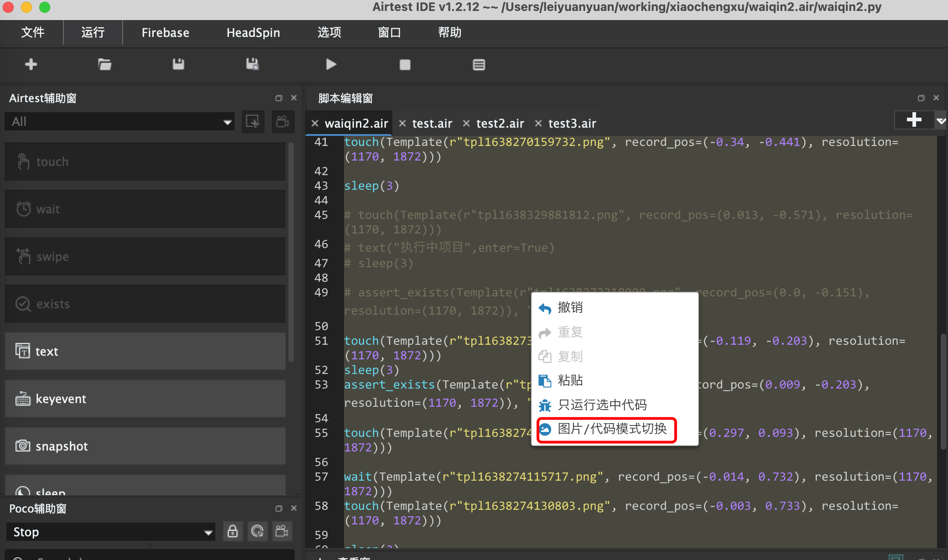The image size is (948, 560).
Task: Click the Poco record camera icon
Action: coord(282,531)
